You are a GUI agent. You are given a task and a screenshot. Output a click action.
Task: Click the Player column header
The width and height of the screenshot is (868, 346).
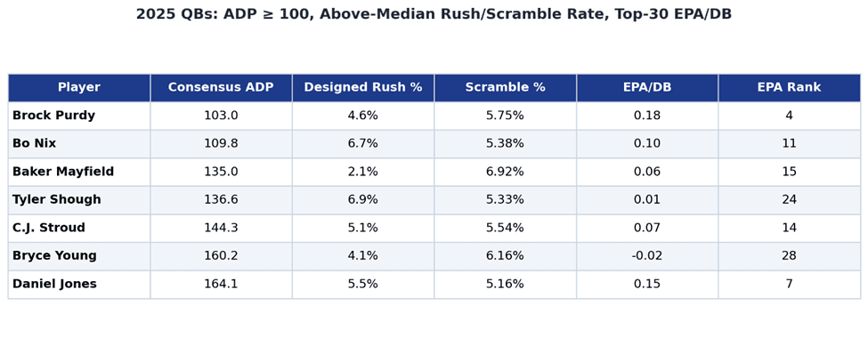[79, 87]
